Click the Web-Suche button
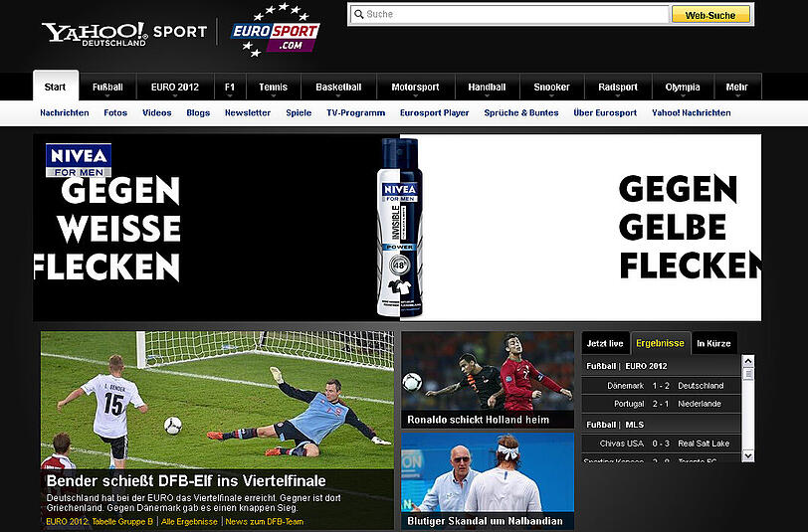Image resolution: width=808 pixels, height=532 pixels. coord(710,15)
